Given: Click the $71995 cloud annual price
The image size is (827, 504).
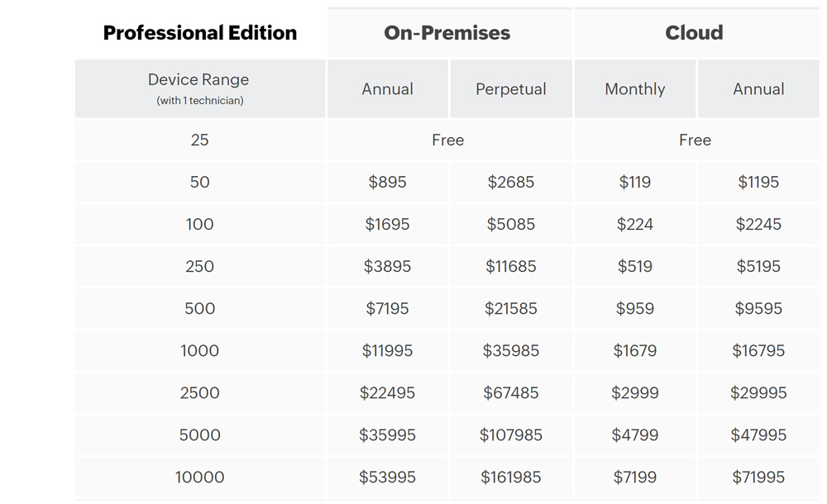Looking at the screenshot, I should 758,478.
